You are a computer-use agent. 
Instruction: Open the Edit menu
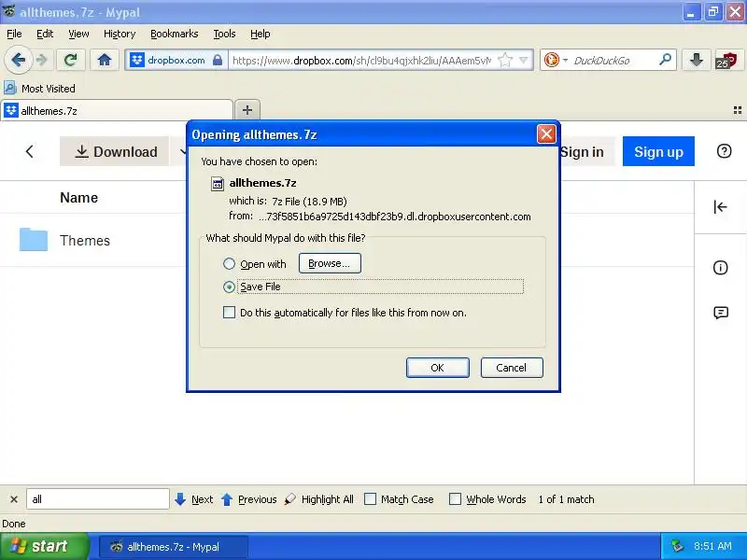45,34
